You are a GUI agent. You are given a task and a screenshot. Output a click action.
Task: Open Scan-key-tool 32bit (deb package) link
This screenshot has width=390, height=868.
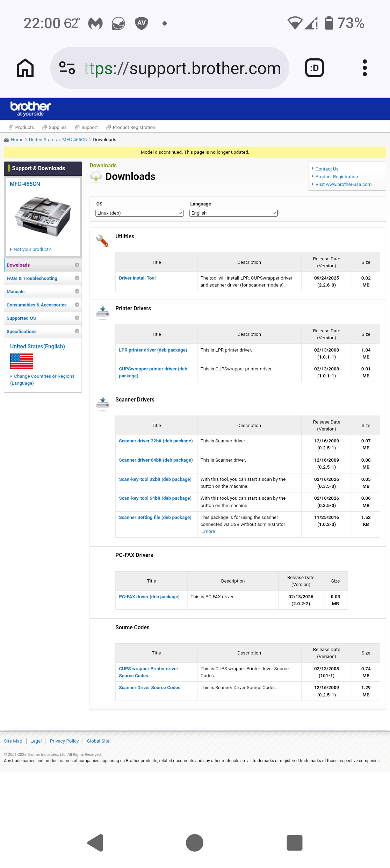point(155,479)
